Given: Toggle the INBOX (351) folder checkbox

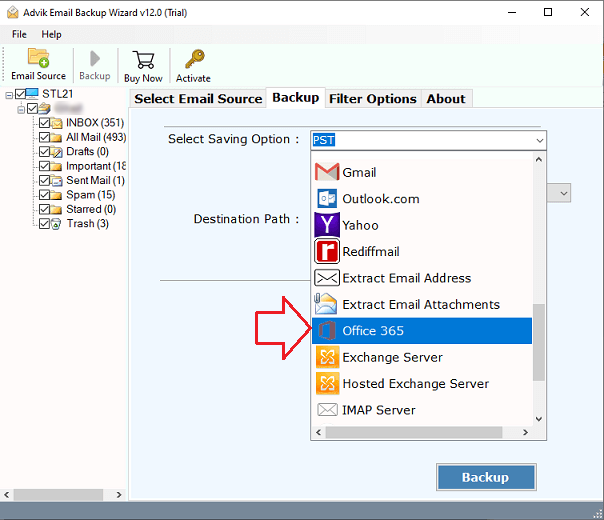Looking at the screenshot, I should pos(43,123).
